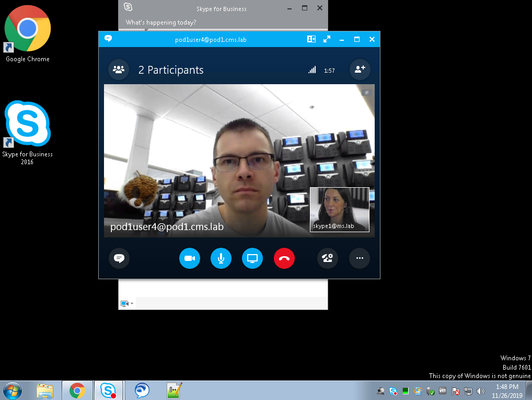
Task: Select the skype1@ms.lab self-view thumbnail
Action: pos(340,210)
